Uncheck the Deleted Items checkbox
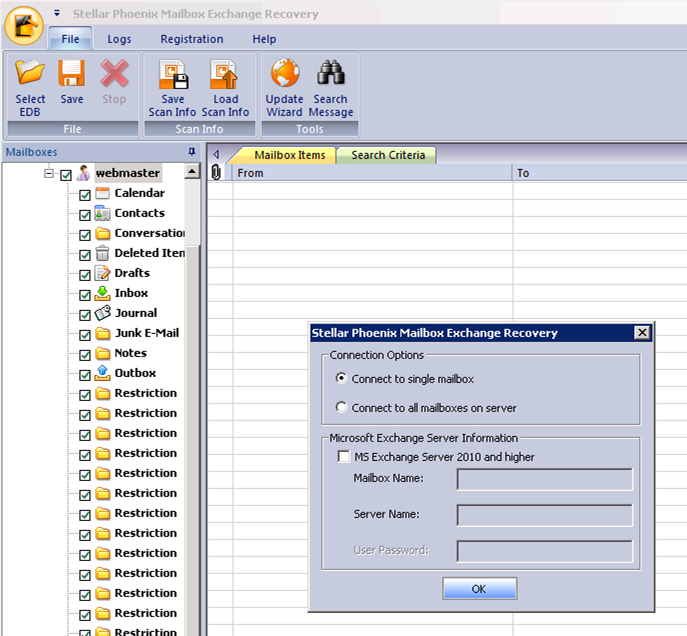 point(85,255)
